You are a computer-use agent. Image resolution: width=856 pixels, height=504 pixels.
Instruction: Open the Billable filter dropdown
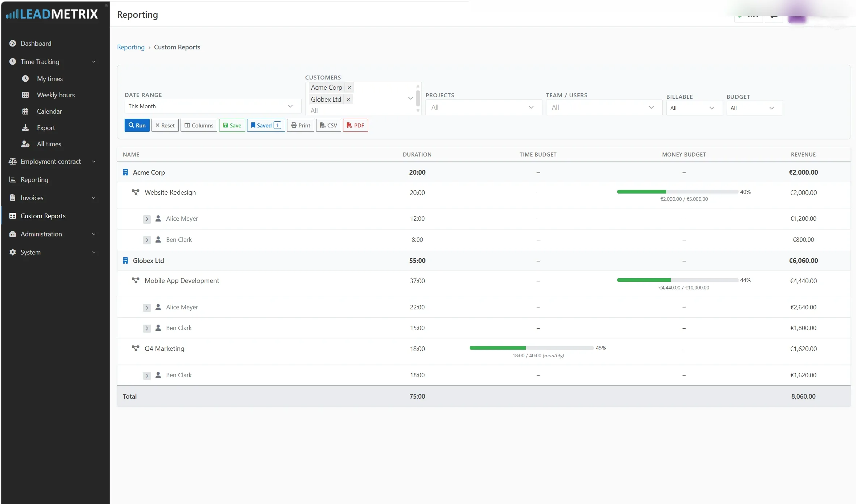[x=694, y=108]
